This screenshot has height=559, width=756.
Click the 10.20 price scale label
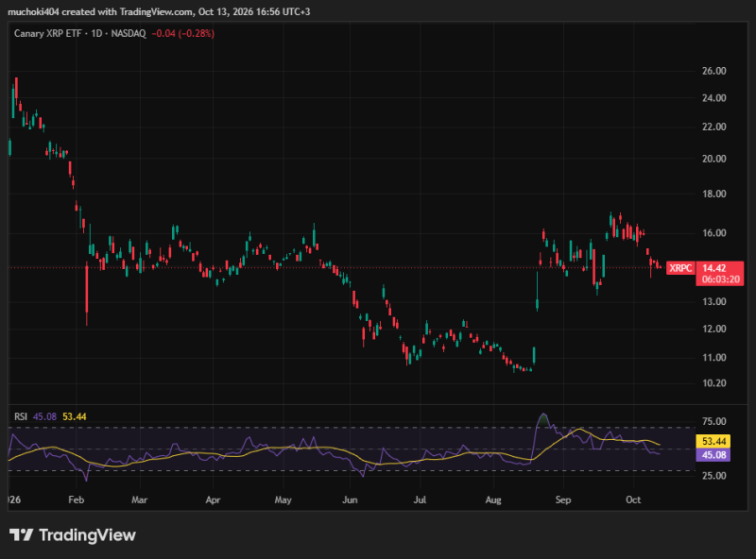tap(714, 383)
